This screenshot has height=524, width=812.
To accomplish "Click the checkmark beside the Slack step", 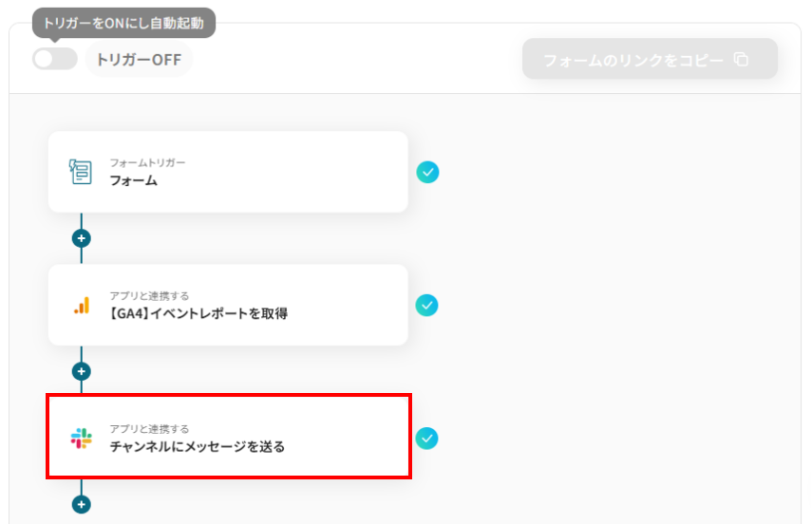I will (426, 438).
